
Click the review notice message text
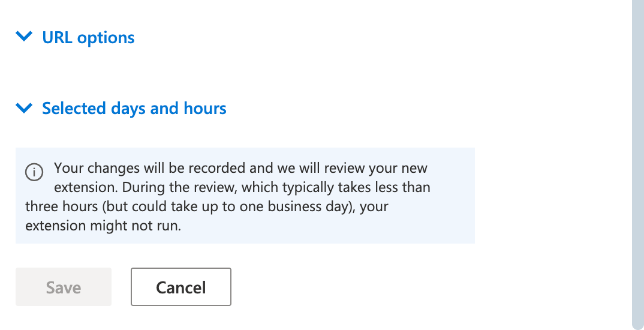pos(228,197)
